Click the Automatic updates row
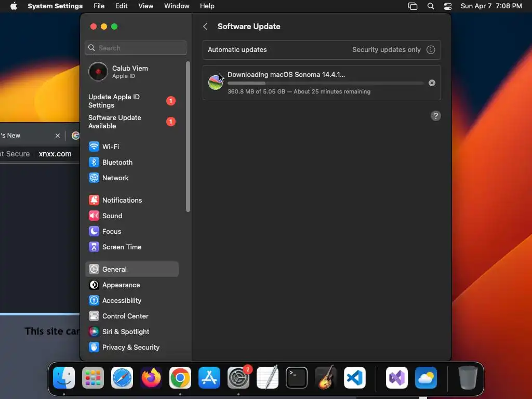This screenshot has width=532, height=399. (x=322, y=50)
